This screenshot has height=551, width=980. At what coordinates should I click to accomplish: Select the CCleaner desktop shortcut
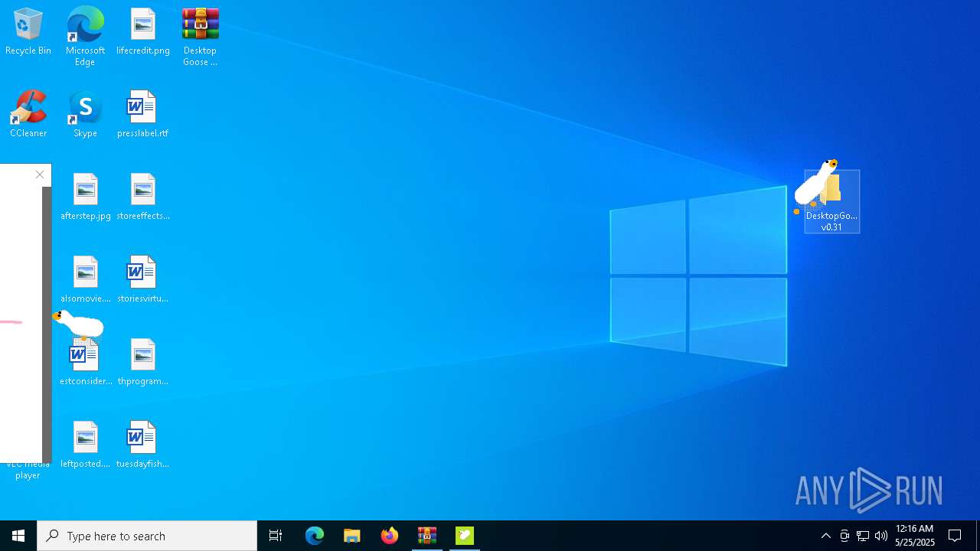point(28,114)
